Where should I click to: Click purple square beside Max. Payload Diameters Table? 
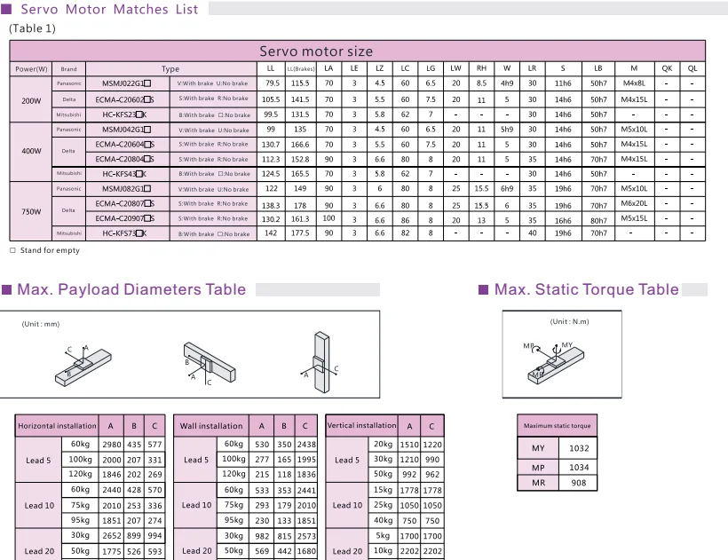(6, 289)
